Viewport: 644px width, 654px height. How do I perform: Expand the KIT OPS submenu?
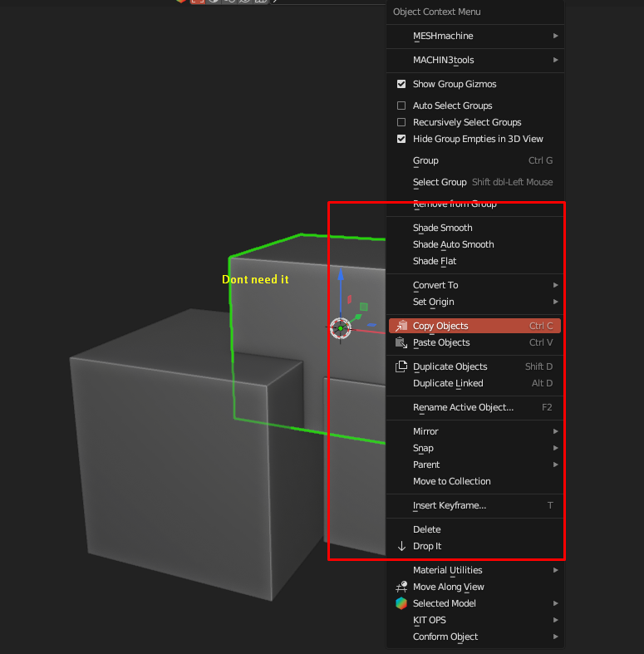point(475,620)
